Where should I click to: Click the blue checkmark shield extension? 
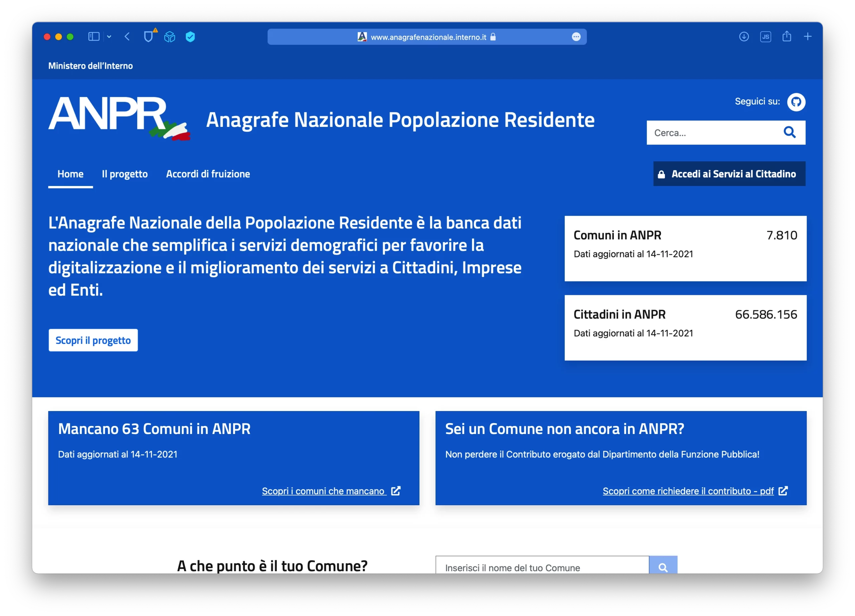coord(190,36)
